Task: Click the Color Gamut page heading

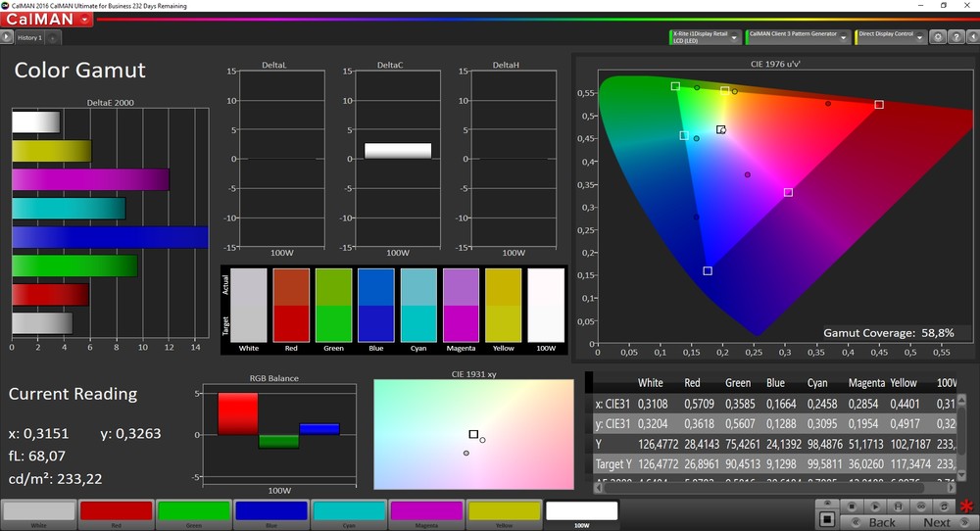Action: tap(80, 70)
